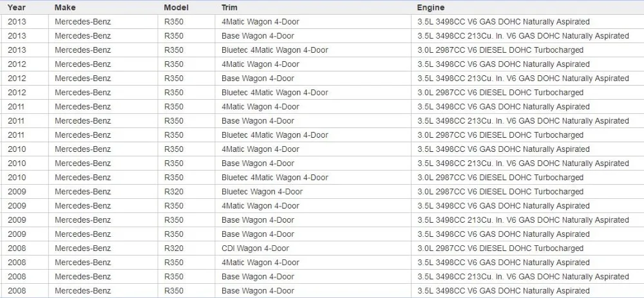Select the 2013 'Bluetec 4Matic Wagon 4-Door' trim cell
The height and width of the screenshot is (298, 644).
point(313,50)
